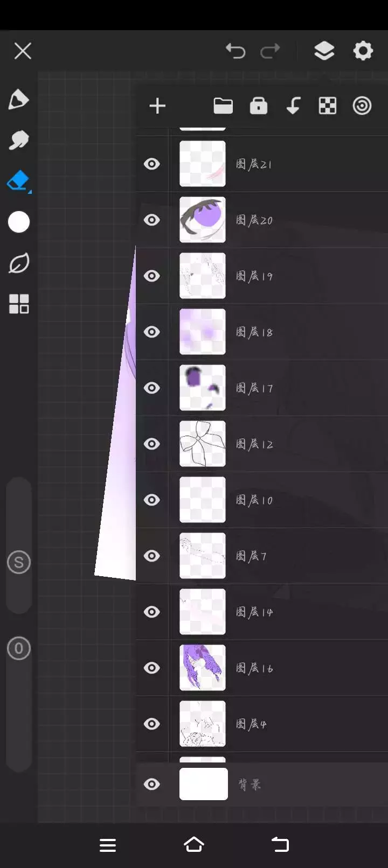Screen dimensions: 388x868
Task: Open the four-squares tools menu
Action: coord(19,304)
